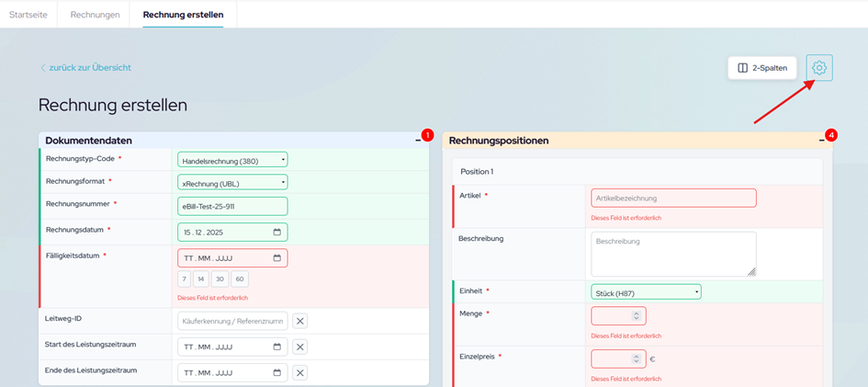
Task: Collapse the Rechnungspositionen panel
Action: [x=822, y=141]
